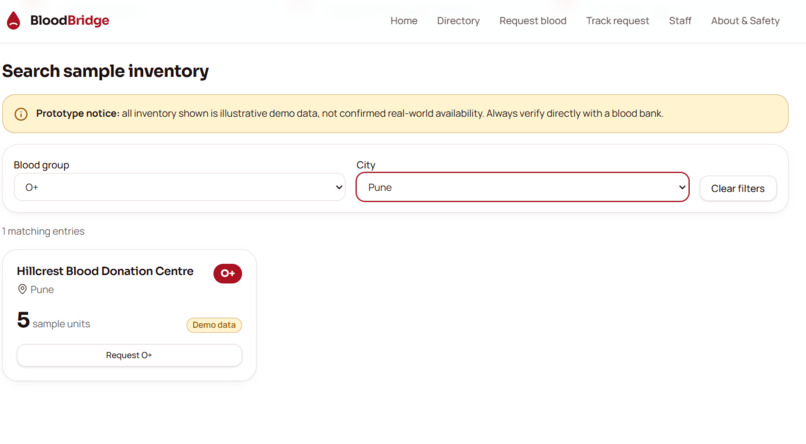Click the 'City' field label
Viewport: 806px width, 444px height.
point(365,165)
